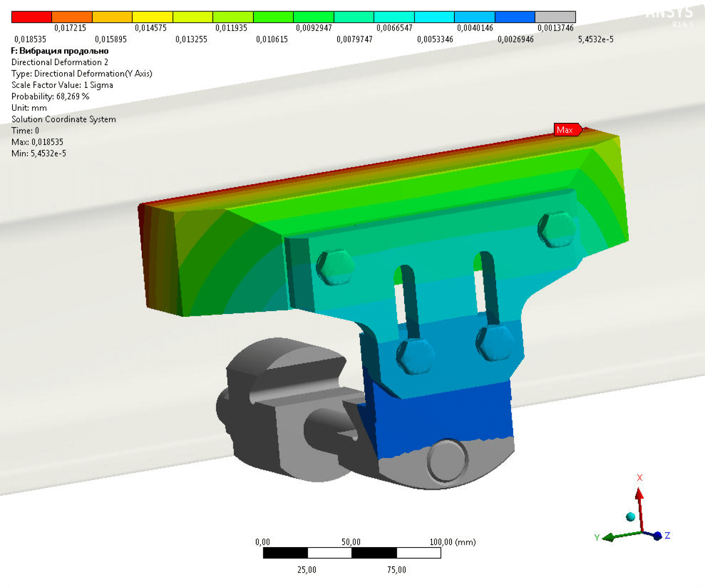Image resolution: width=705 pixels, height=588 pixels.
Task: Select the red legend color band
Action: tap(32, 17)
